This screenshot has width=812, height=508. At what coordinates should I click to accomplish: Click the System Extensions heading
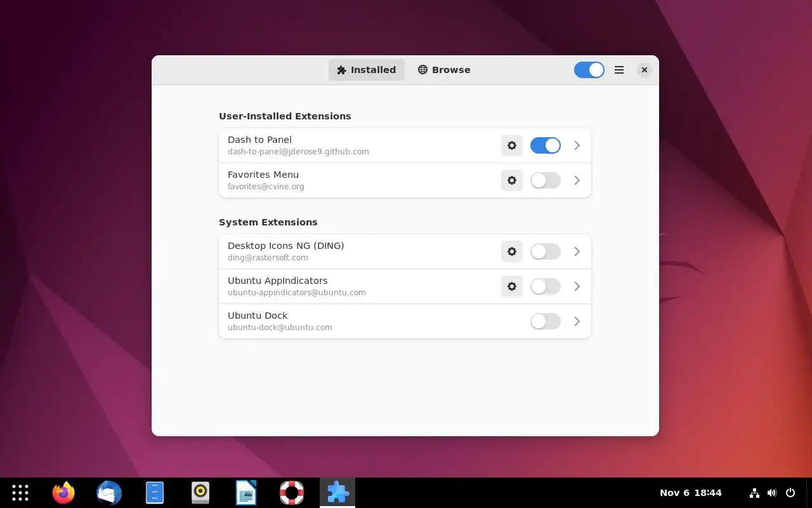click(x=268, y=222)
